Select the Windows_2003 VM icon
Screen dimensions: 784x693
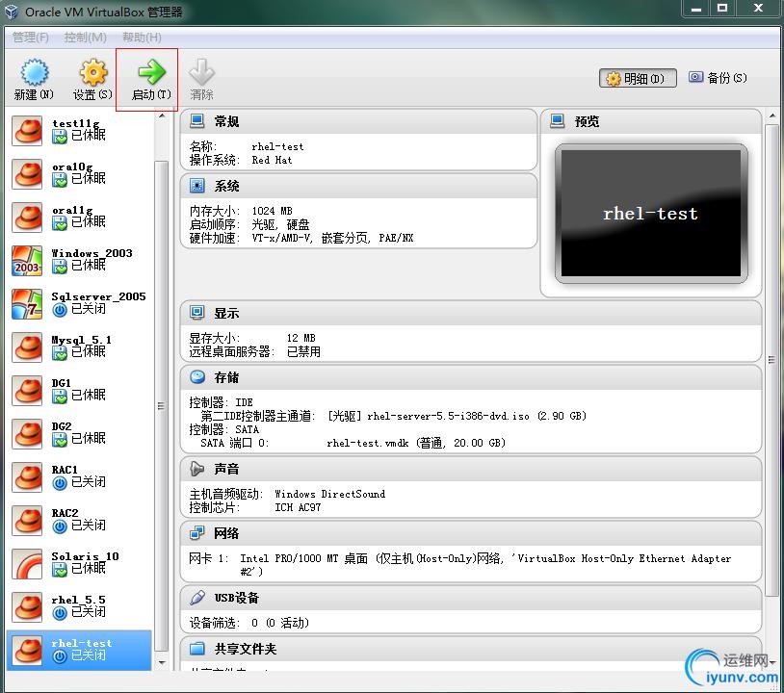pyautogui.click(x=28, y=261)
